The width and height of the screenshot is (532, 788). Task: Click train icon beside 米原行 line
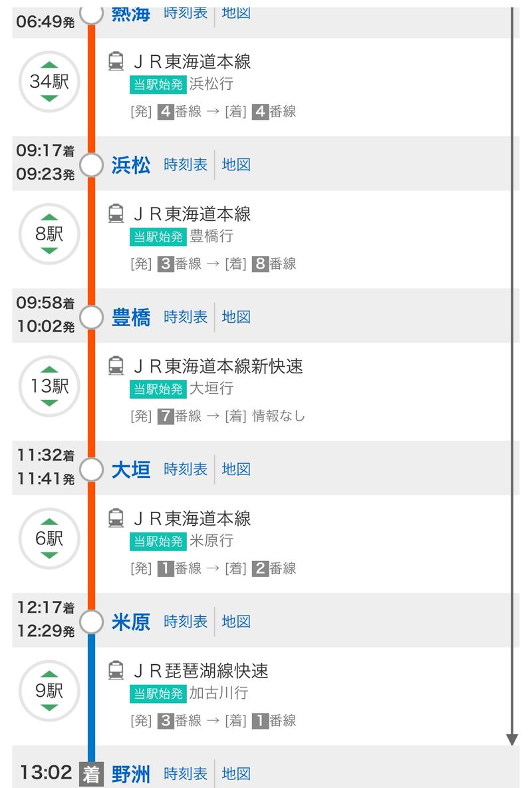click(116, 519)
